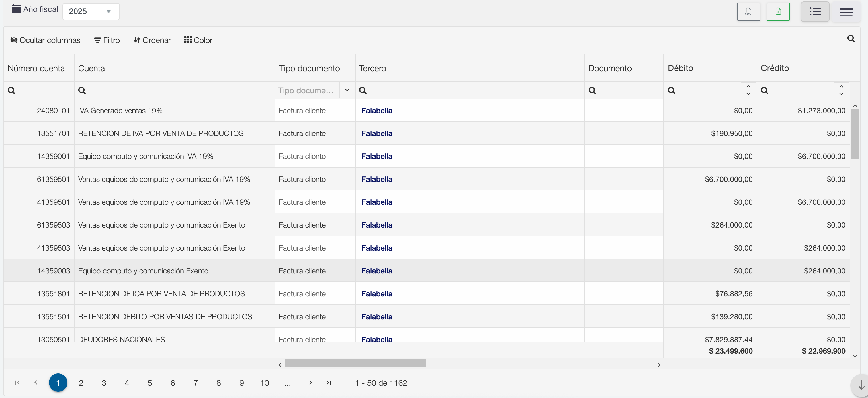Select page 3
868x398 pixels.
[104, 383]
